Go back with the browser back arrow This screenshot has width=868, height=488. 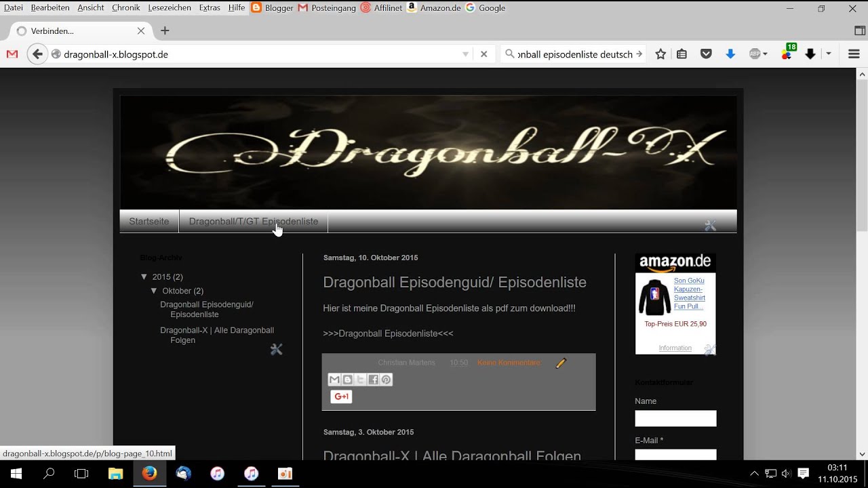pos(37,54)
